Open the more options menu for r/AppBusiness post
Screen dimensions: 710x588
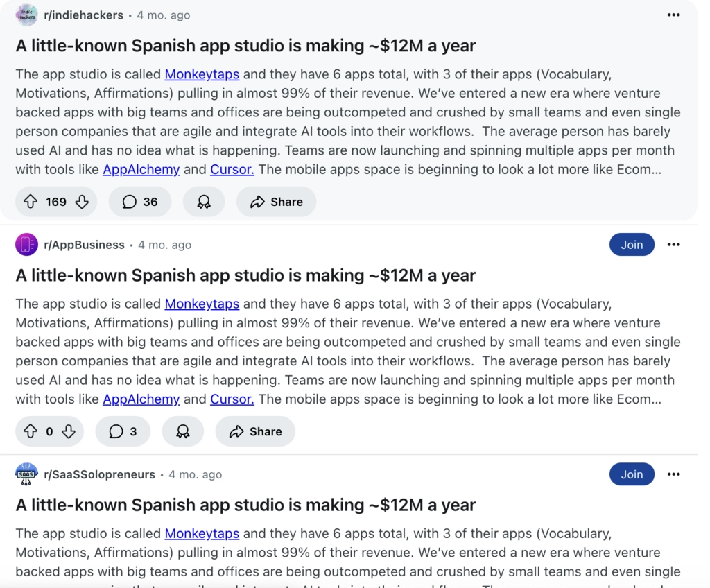point(673,245)
